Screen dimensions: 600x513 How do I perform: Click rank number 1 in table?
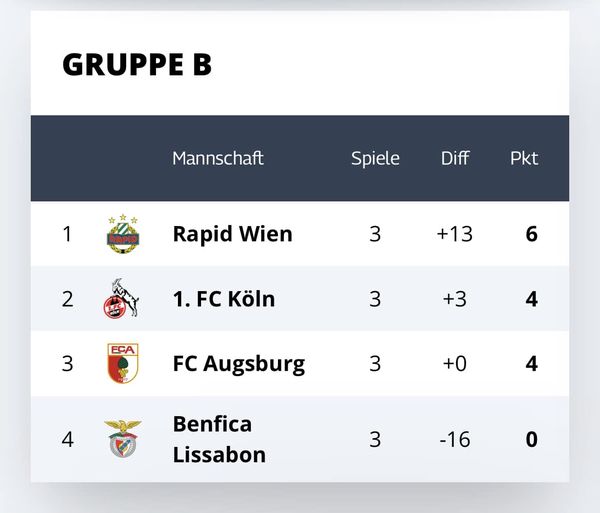[67, 234]
